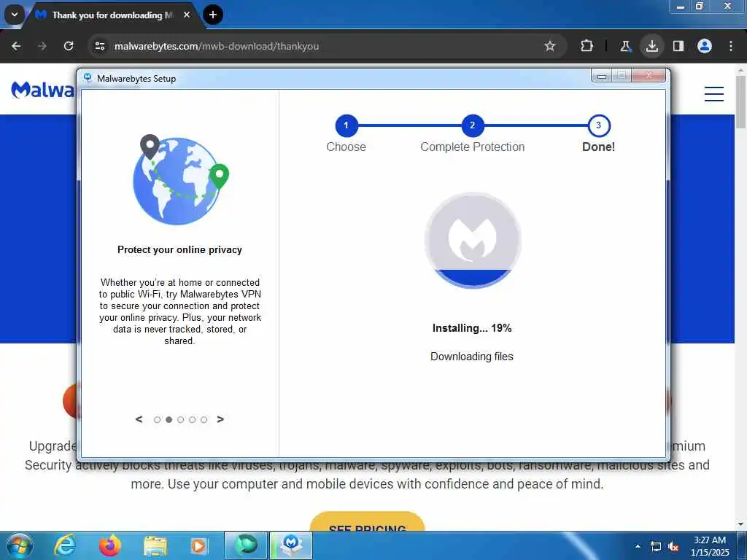
Task: Open File Explorer from taskbar
Action: [x=155, y=545]
